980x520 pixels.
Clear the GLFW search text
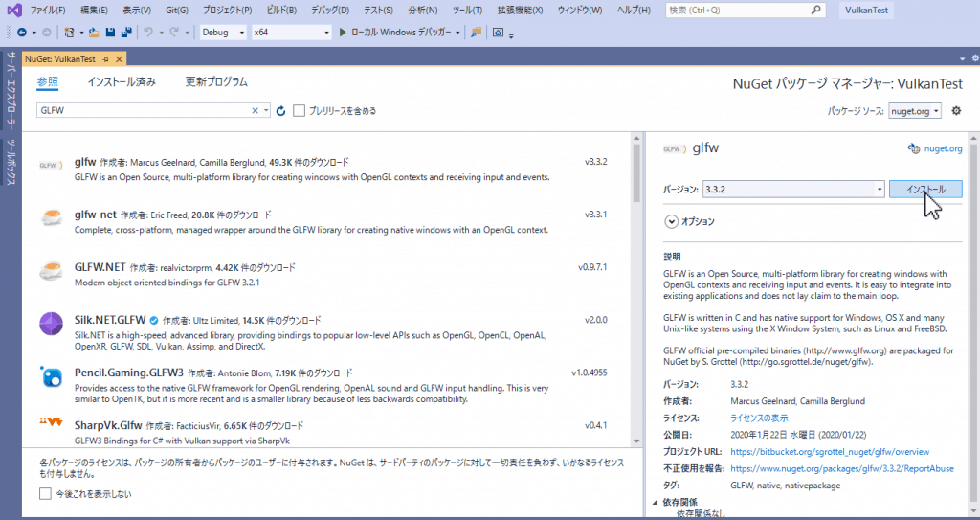255,111
